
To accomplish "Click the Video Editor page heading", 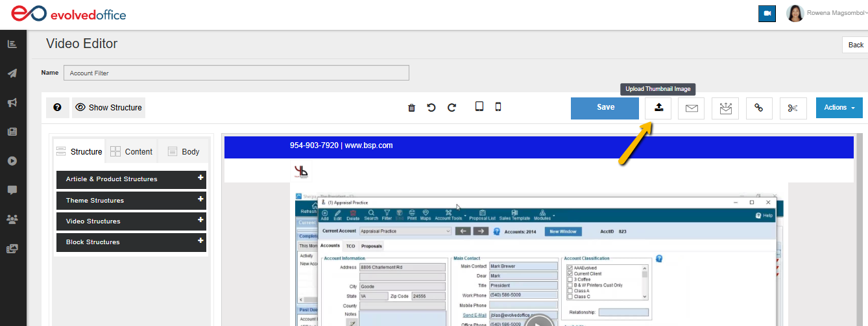I will pyautogui.click(x=82, y=44).
